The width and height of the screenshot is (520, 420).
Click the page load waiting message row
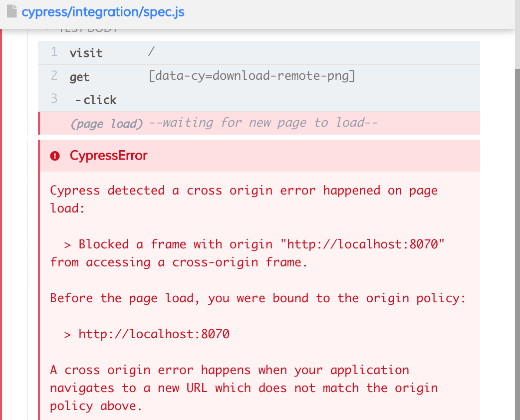point(259,123)
